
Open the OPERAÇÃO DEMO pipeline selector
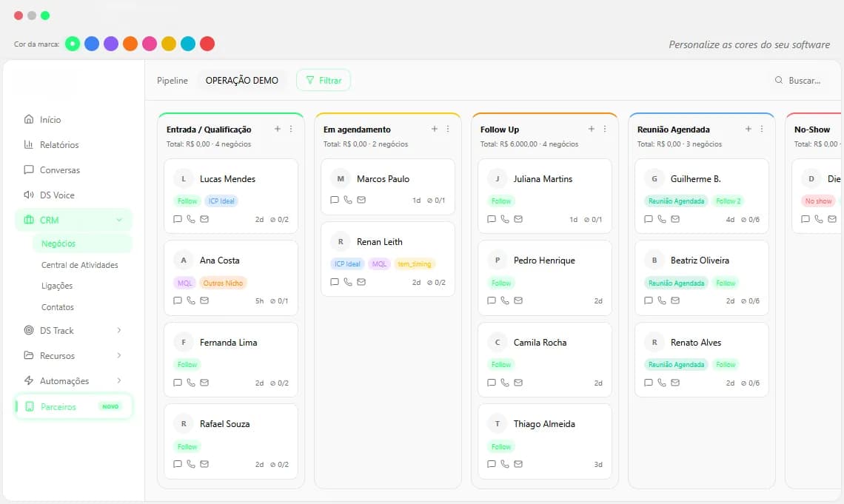(241, 80)
